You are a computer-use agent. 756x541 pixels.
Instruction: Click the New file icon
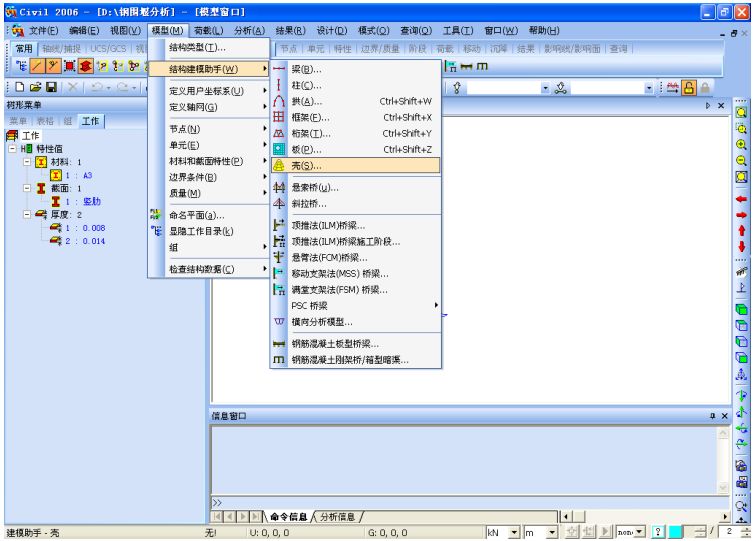20,87
